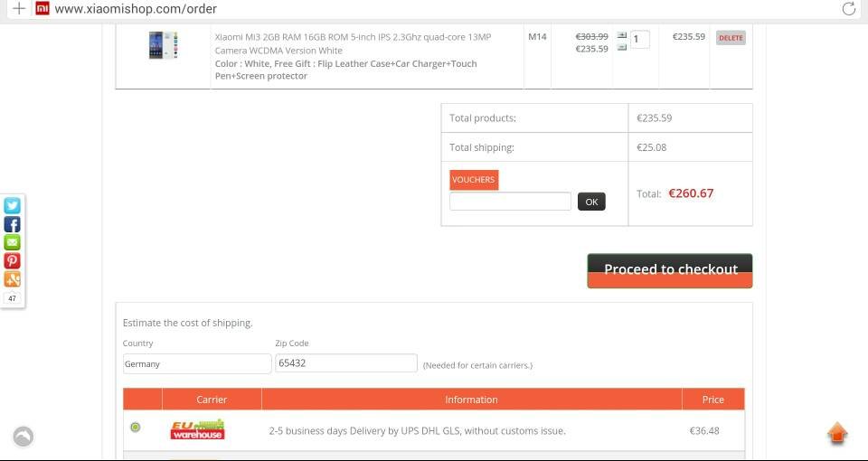868x461 pixels.
Task: Click the Total shipping €25.08 value
Action: coord(652,147)
